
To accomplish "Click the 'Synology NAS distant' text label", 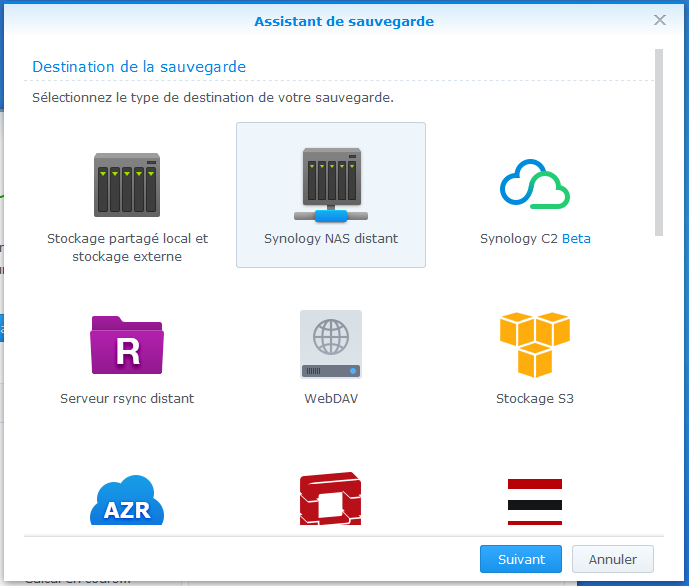I will pyautogui.click(x=330, y=239).
